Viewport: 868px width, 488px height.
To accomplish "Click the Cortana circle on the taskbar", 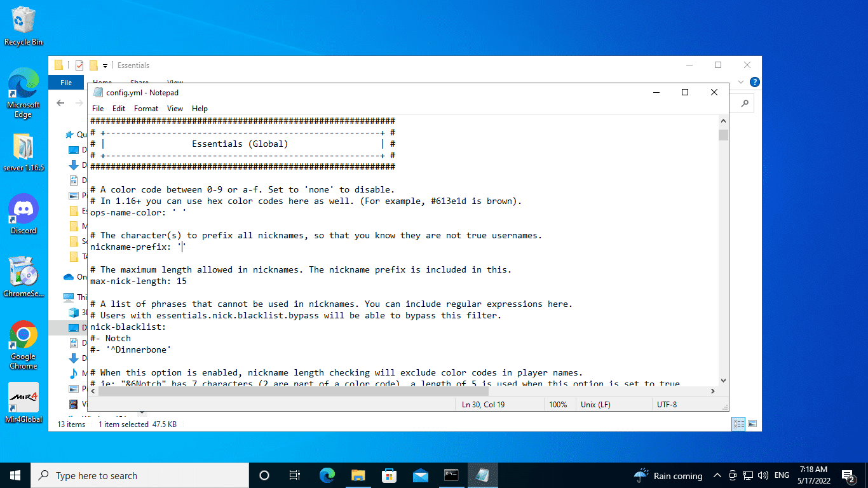I will tap(264, 475).
